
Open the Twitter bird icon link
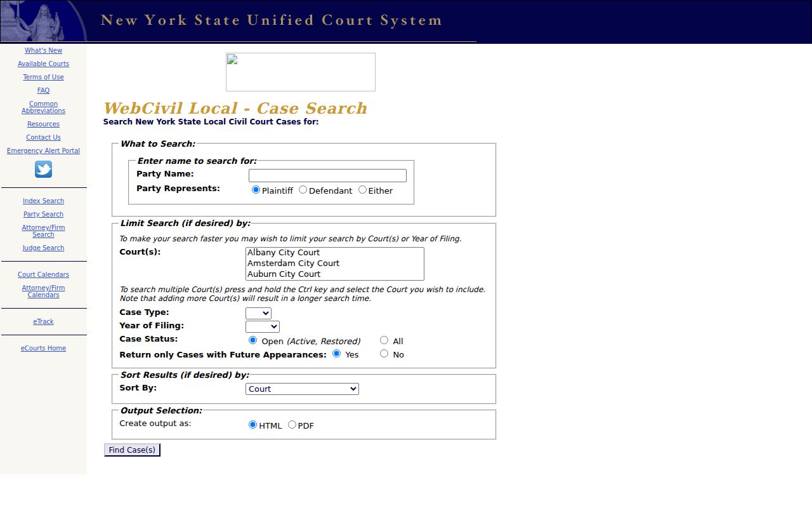click(x=43, y=170)
